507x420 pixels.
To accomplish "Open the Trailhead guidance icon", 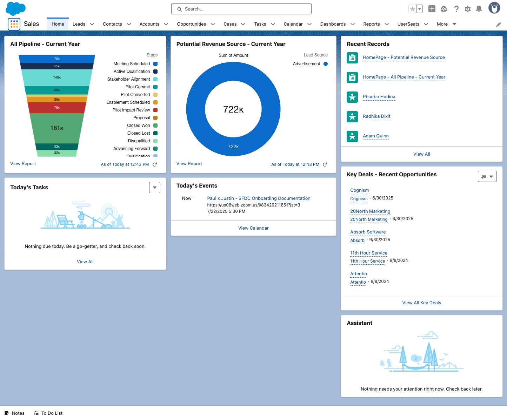I will [x=444, y=9].
